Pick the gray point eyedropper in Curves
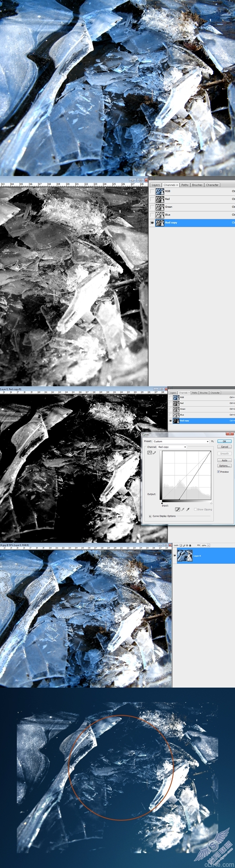Image resolution: width=235 pixels, height=868 pixels. coord(183,510)
